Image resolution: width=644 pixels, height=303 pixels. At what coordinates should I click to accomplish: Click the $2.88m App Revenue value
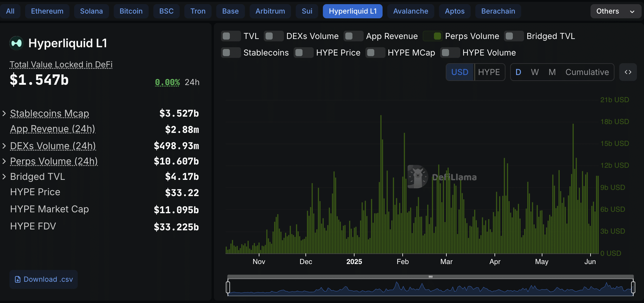pos(182,129)
